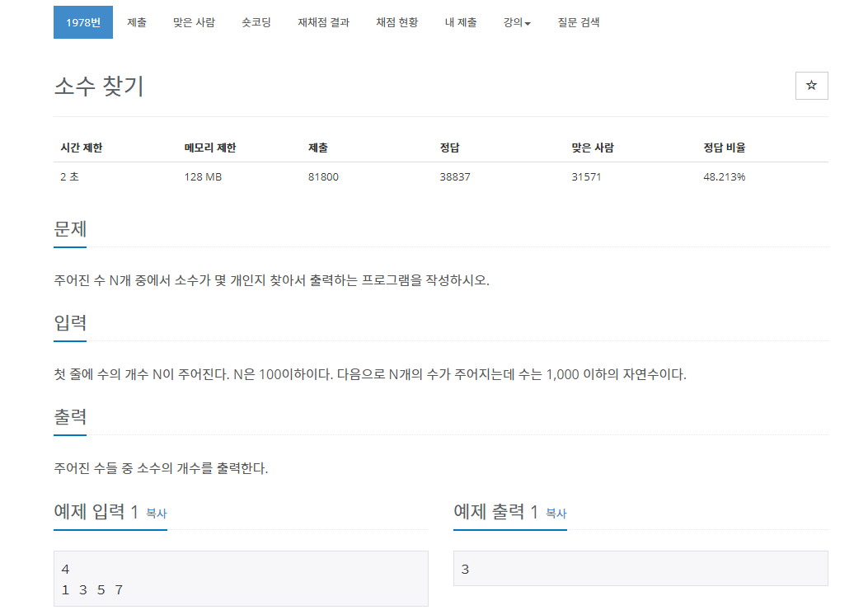
Task: Copy 예제 출력 1 using 복사 link
Action: point(553,513)
